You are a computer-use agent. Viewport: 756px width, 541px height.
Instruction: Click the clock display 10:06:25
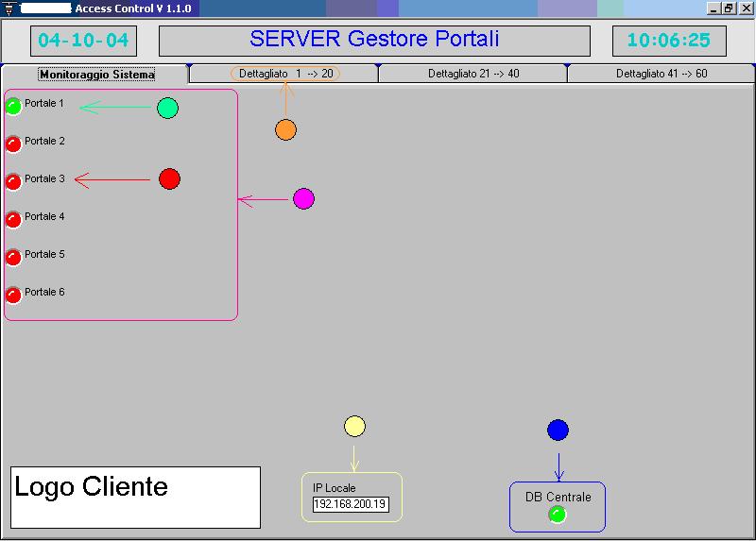[669, 41]
